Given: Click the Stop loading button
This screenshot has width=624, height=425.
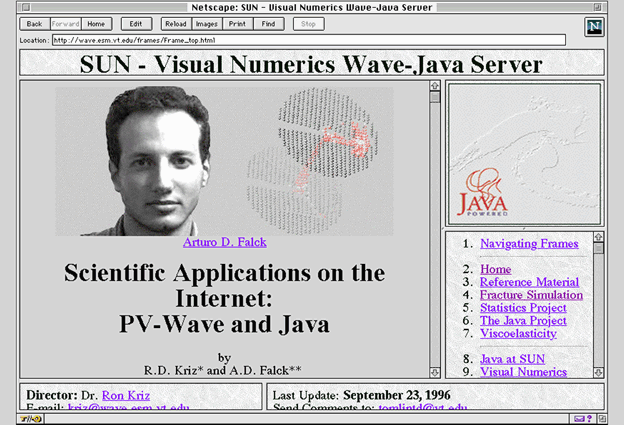Looking at the screenshot, I should 308,24.
